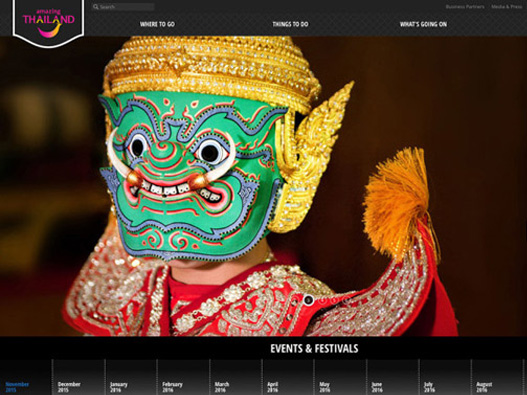Open the What's Going On menu

point(423,24)
